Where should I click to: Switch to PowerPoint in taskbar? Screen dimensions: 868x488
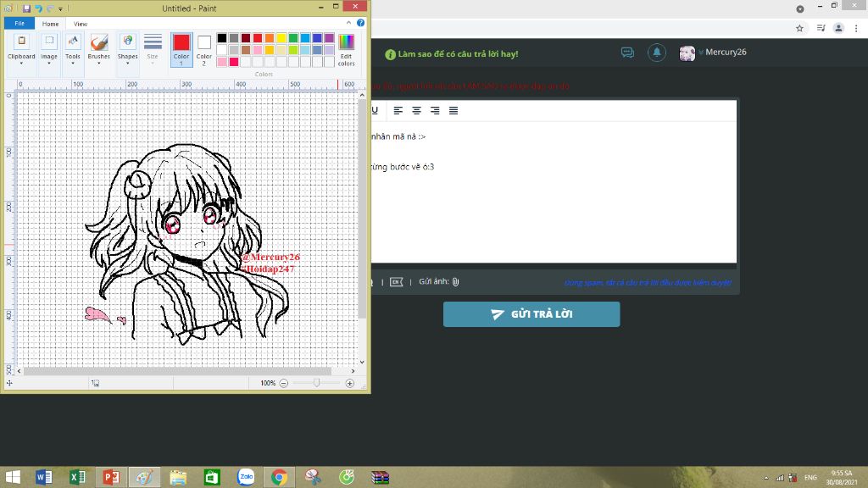click(x=111, y=477)
